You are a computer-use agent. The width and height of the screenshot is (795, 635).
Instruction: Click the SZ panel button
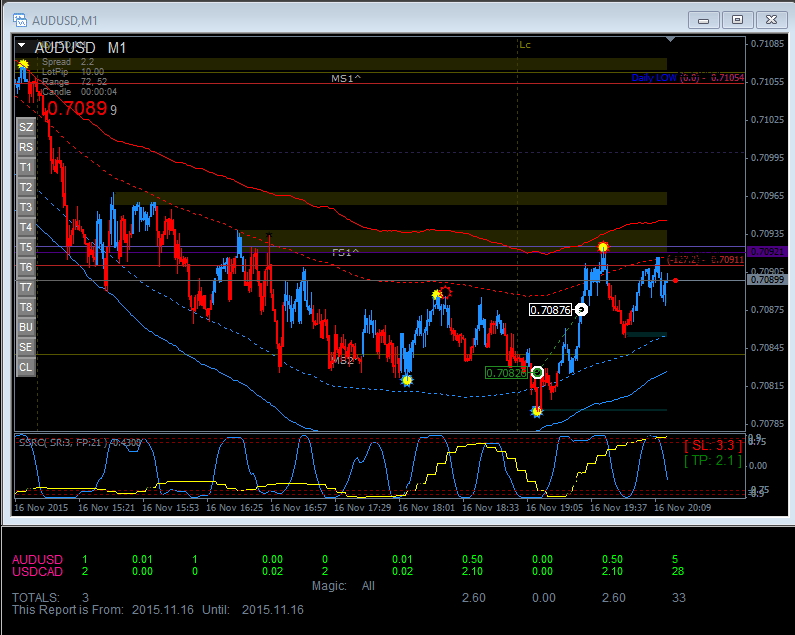point(26,127)
